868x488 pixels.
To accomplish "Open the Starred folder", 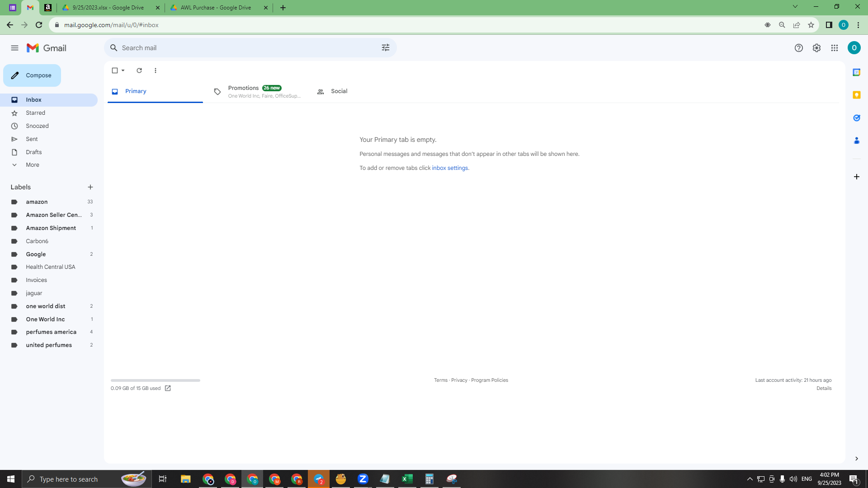I will (49, 113).
